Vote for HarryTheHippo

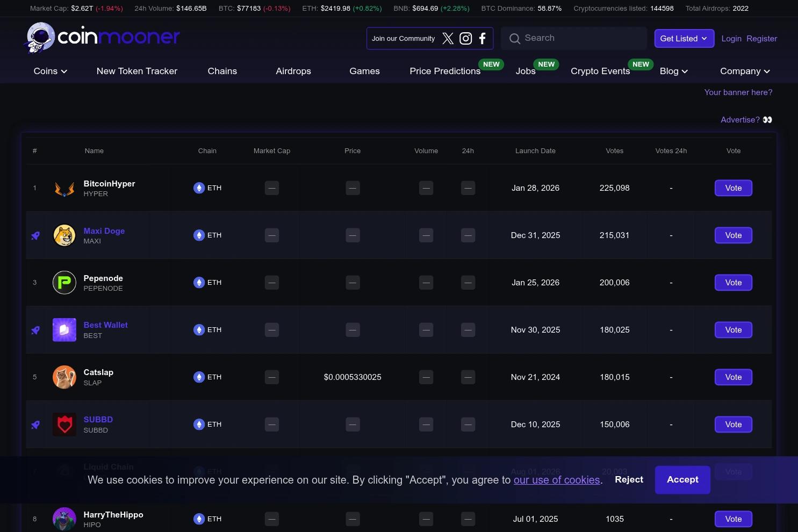[734, 519]
